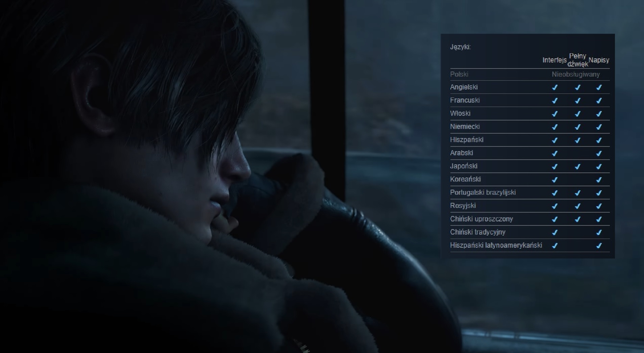Click the Hiszpański latynoamerykański interface checkmark
644x353 pixels.
click(554, 245)
